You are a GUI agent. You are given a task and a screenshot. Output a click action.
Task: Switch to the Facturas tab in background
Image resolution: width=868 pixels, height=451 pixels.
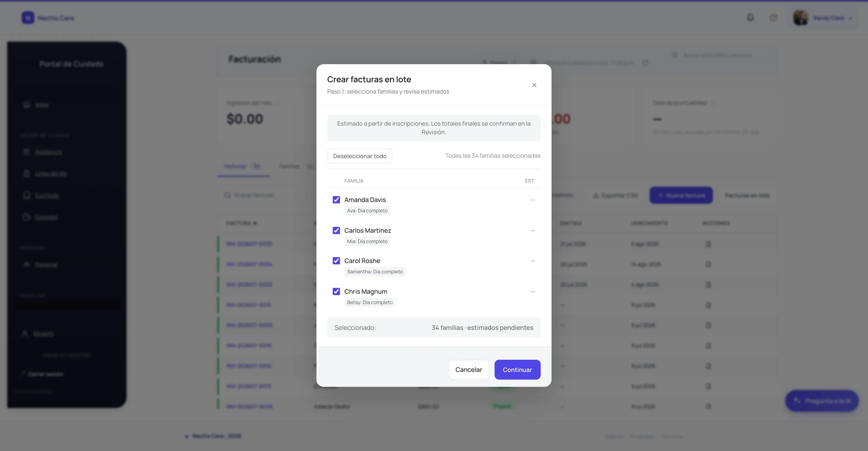click(x=243, y=166)
